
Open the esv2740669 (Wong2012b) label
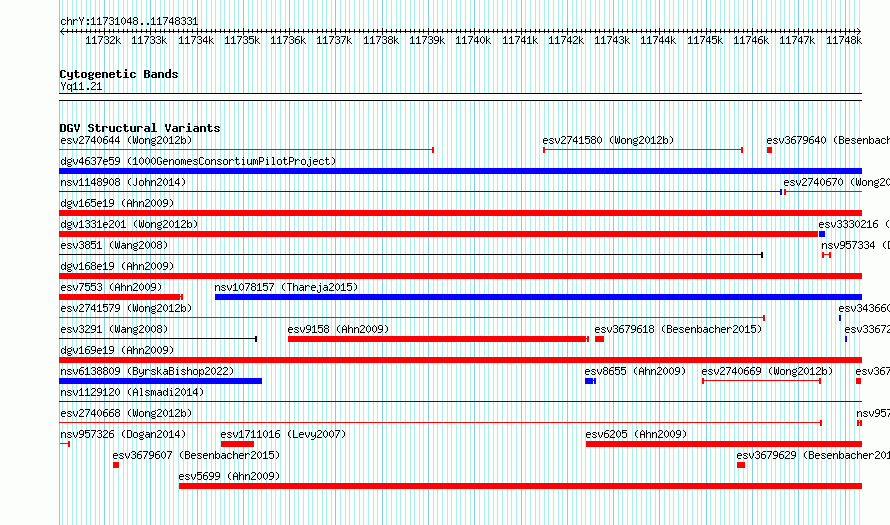(x=767, y=371)
